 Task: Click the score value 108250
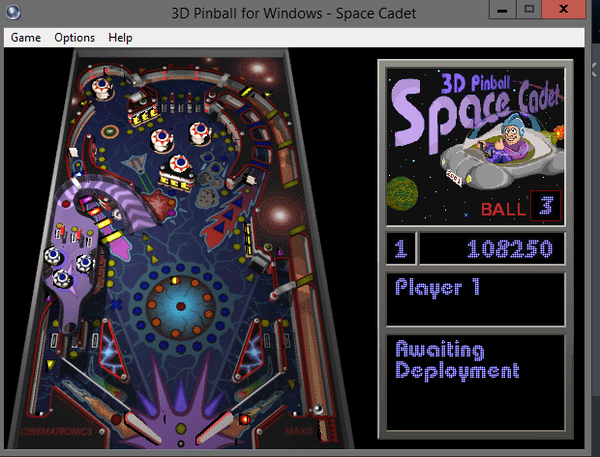(510, 249)
